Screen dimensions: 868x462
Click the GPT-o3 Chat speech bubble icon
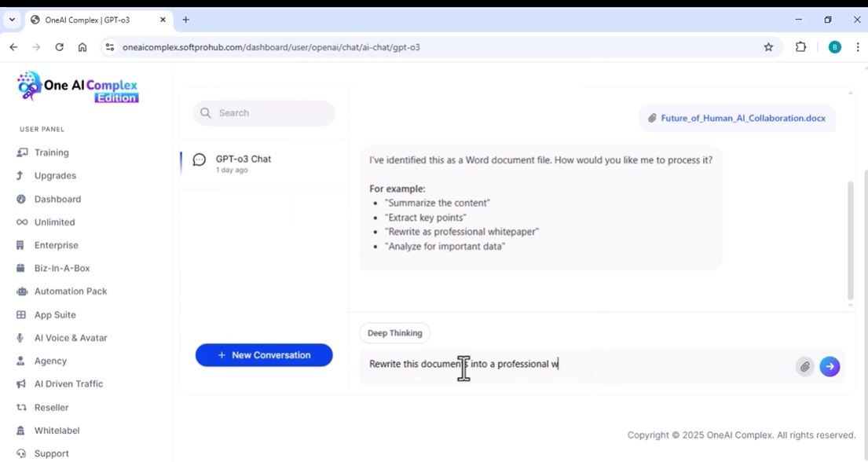[200, 160]
